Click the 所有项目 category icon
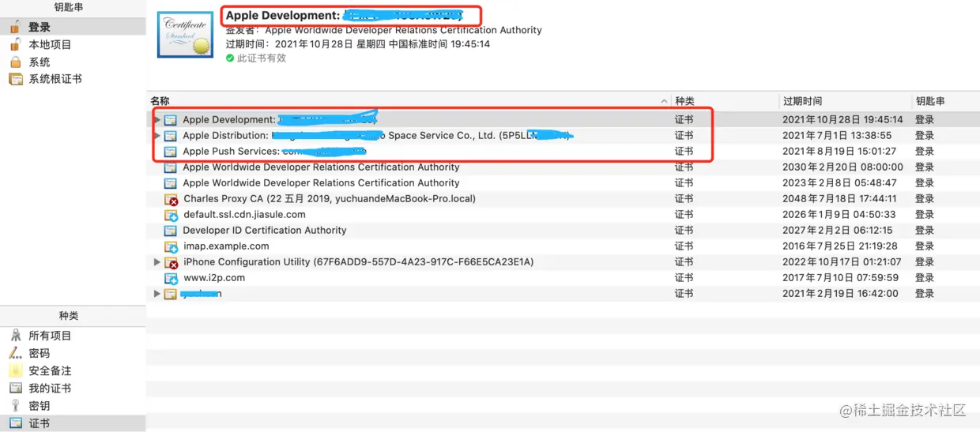Screen dimensions: 980x432 point(15,336)
